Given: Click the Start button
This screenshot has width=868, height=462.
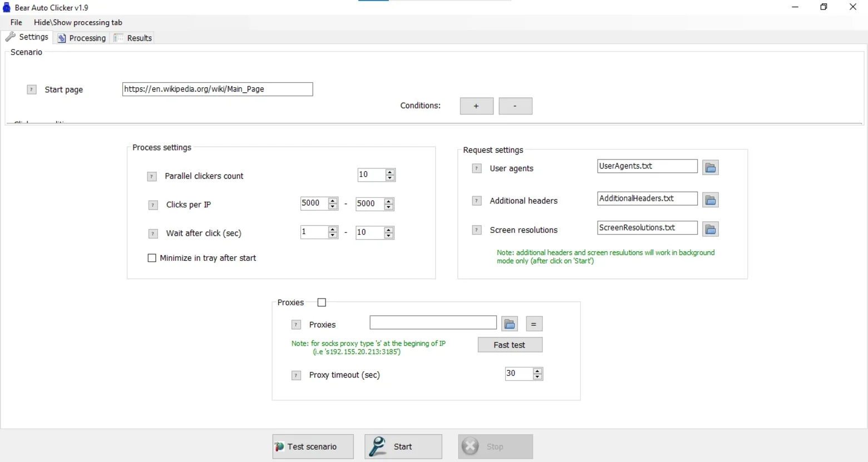Looking at the screenshot, I should pos(403,446).
